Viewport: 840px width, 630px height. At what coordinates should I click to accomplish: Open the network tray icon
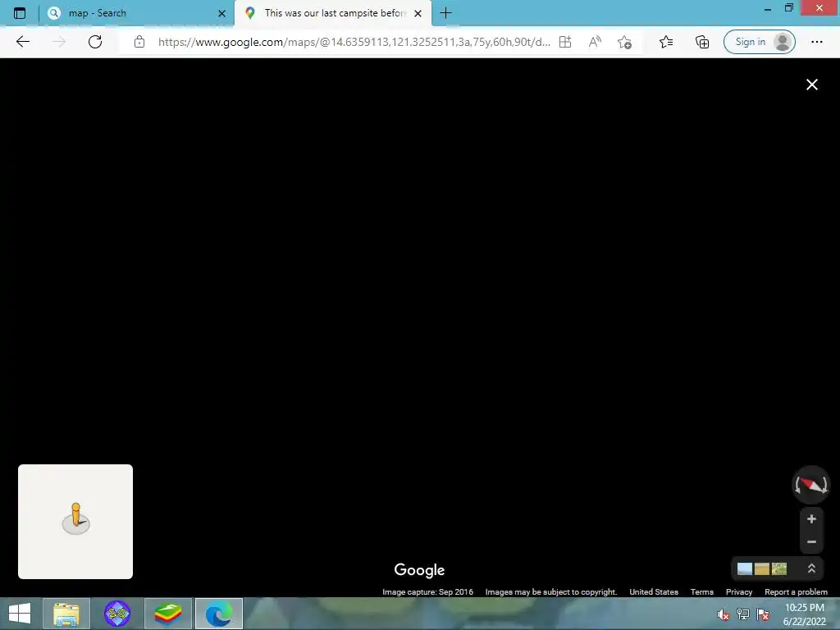(x=743, y=614)
